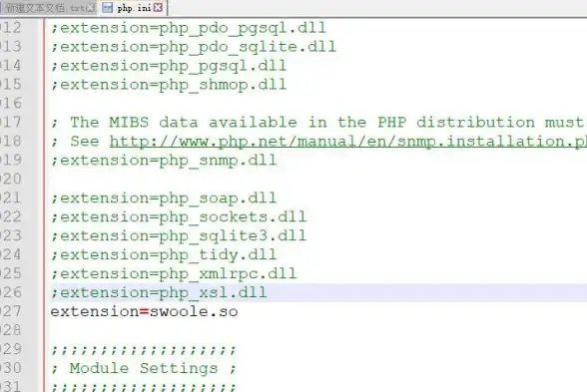Click the line ;extension=php_soap.dll
587x392 pixels.
(164, 197)
